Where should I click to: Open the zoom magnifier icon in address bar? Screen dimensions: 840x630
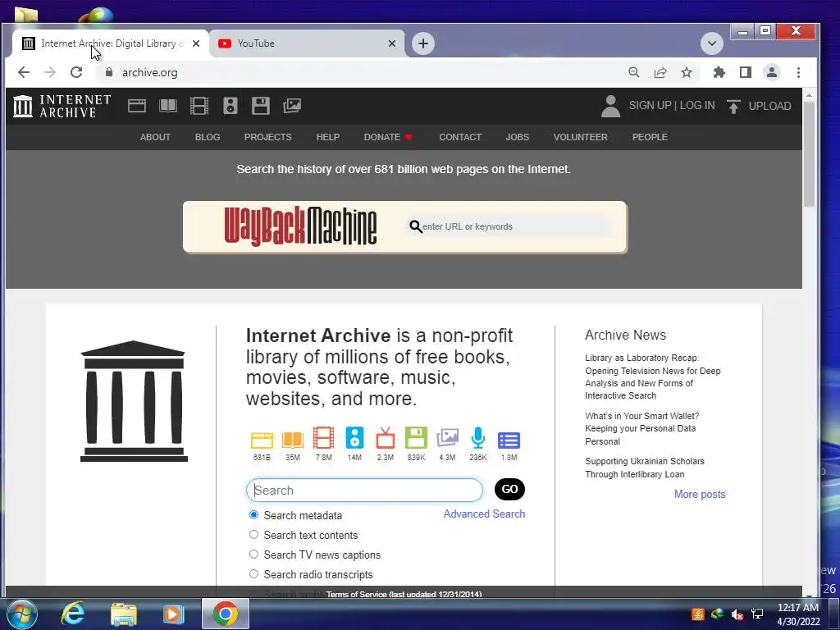[x=634, y=72]
